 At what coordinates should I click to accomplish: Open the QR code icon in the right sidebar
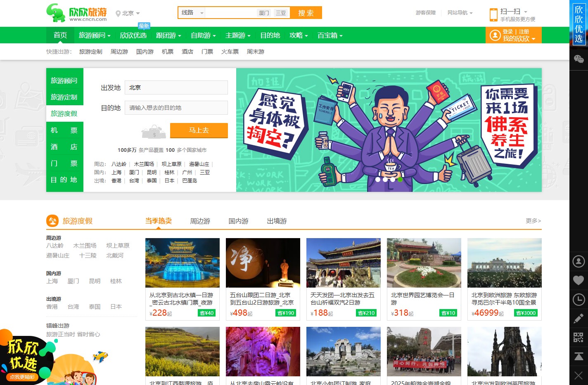[x=579, y=338]
